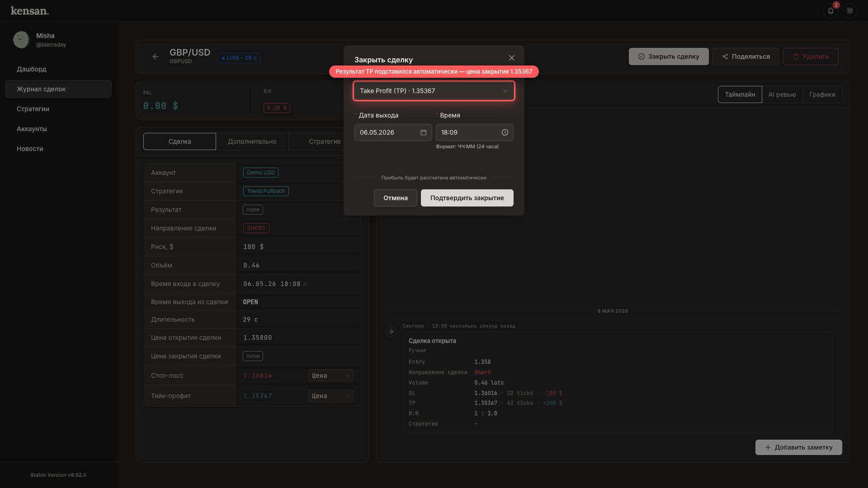The image size is (868, 488).
Task: Click the stop-loss value 1.36016
Action: point(258,375)
